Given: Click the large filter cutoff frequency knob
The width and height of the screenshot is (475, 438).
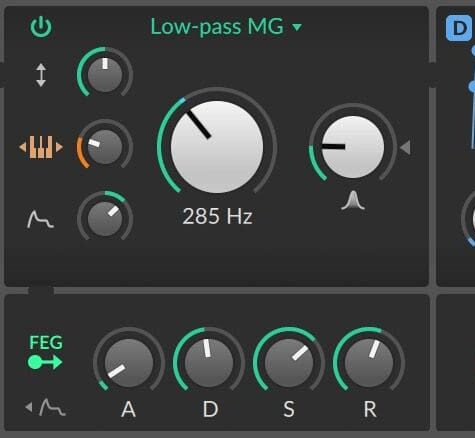Looking at the screenshot, I should [x=217, y=147].
